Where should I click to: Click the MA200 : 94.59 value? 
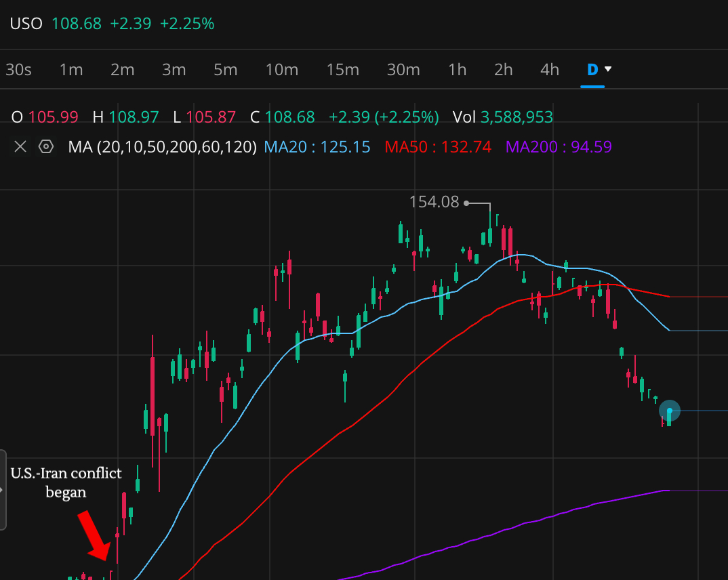pos(559,147)
